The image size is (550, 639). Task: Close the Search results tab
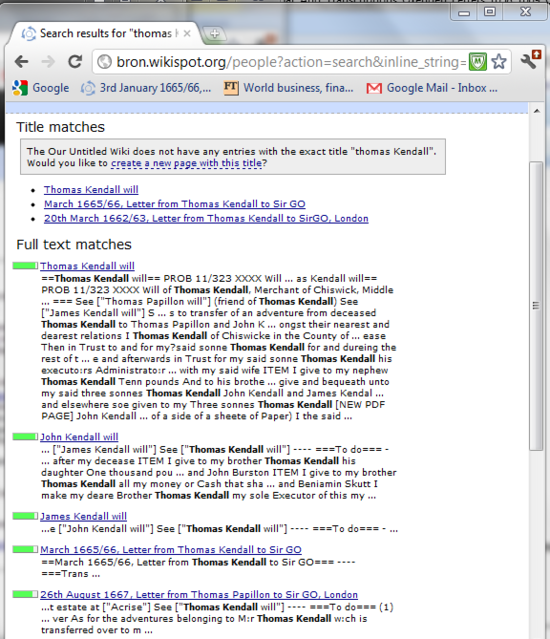point(187,33)
